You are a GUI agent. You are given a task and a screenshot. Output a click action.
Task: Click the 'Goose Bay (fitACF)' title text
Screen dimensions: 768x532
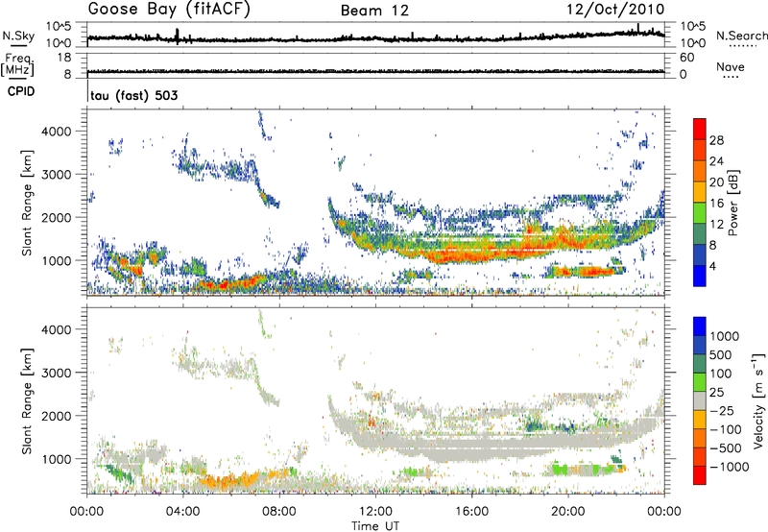point(169,10)
